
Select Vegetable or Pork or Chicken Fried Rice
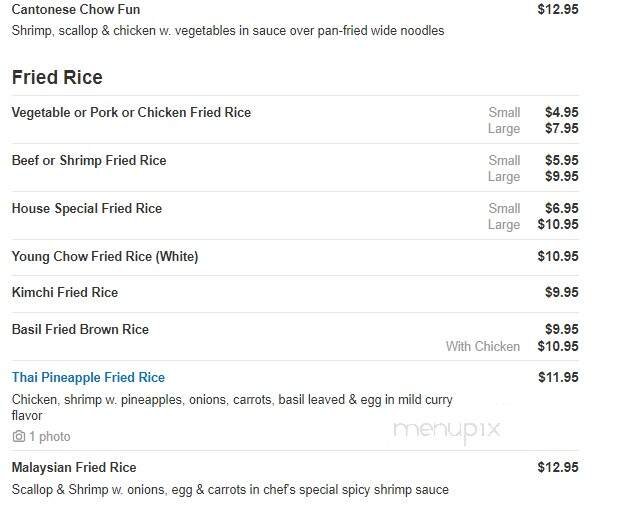click(131, 113)
